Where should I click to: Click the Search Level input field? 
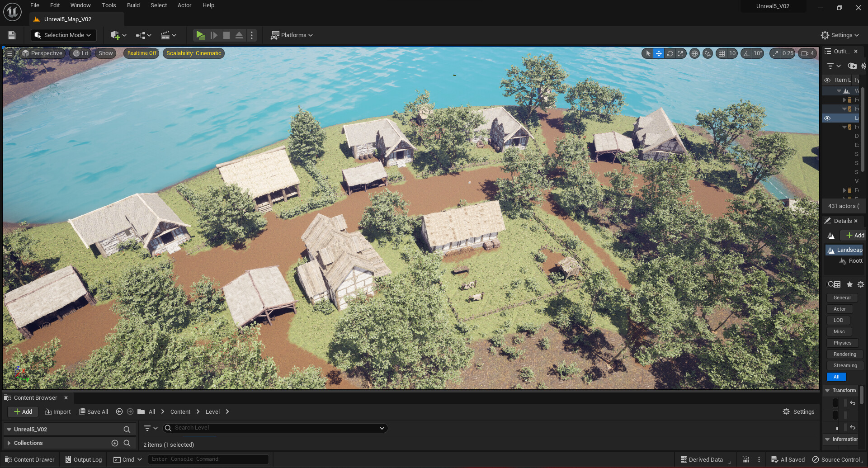click(271, 428)
